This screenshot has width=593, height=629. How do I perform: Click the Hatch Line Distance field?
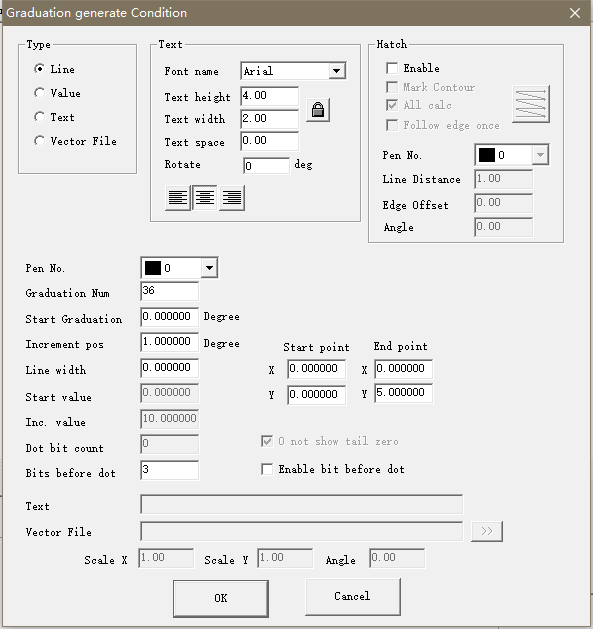click(x=504, y=179)
